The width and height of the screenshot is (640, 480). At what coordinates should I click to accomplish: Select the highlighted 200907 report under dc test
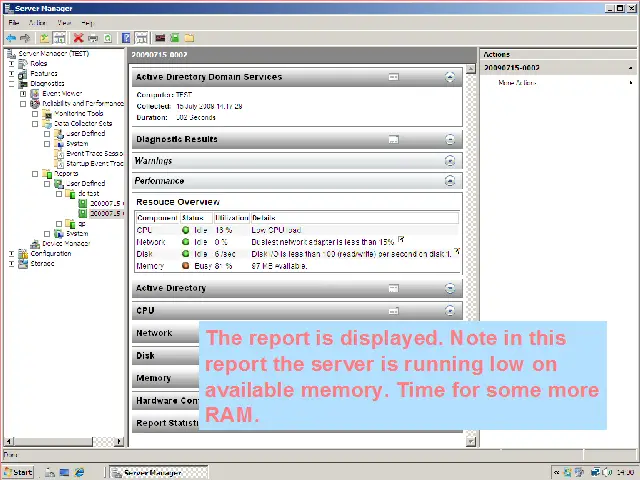tap(106, 213)
